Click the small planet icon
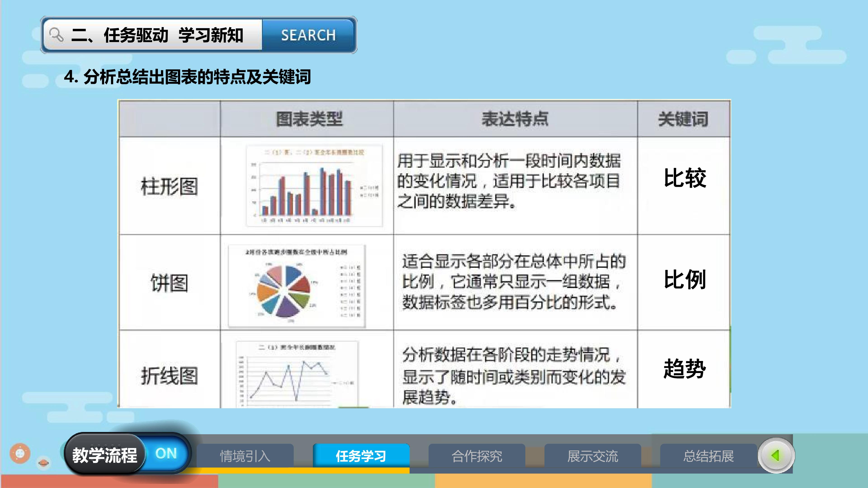Image resolution: width=868 pixels, height=488 pixels. [x=43, y=463]
